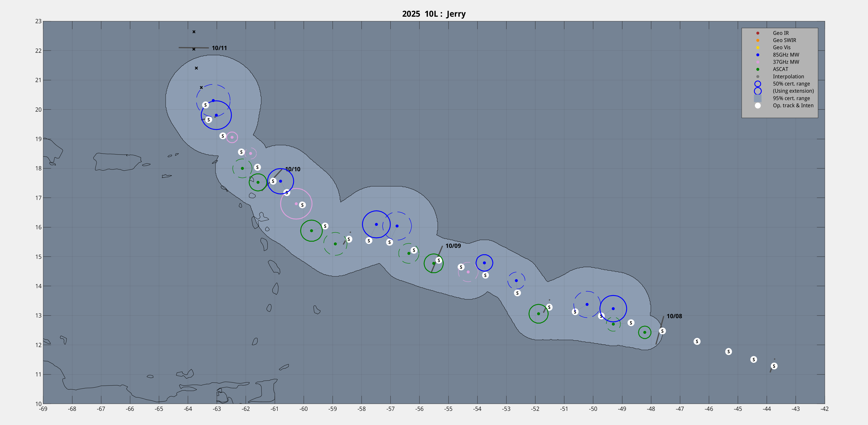868x425 pixels.
Task: Click the Geo IR red legend dot
Action: 757,33
